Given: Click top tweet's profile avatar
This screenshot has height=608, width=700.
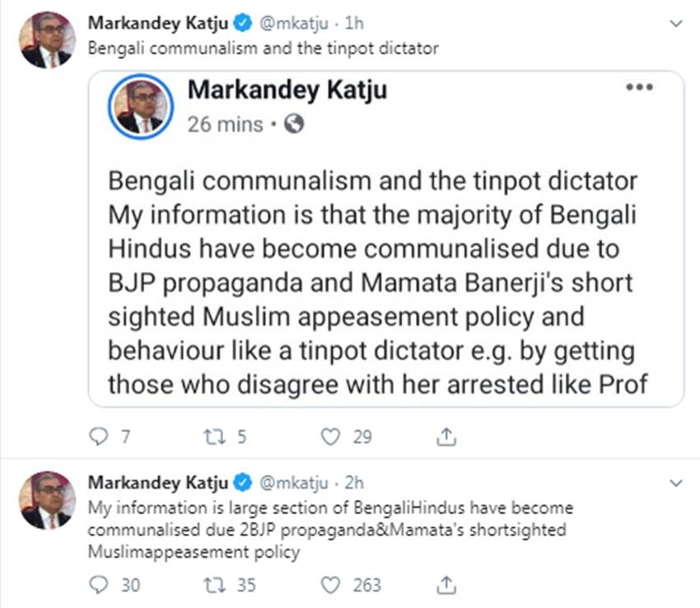Looking at the screenshot, I should [x=45, y=40].
